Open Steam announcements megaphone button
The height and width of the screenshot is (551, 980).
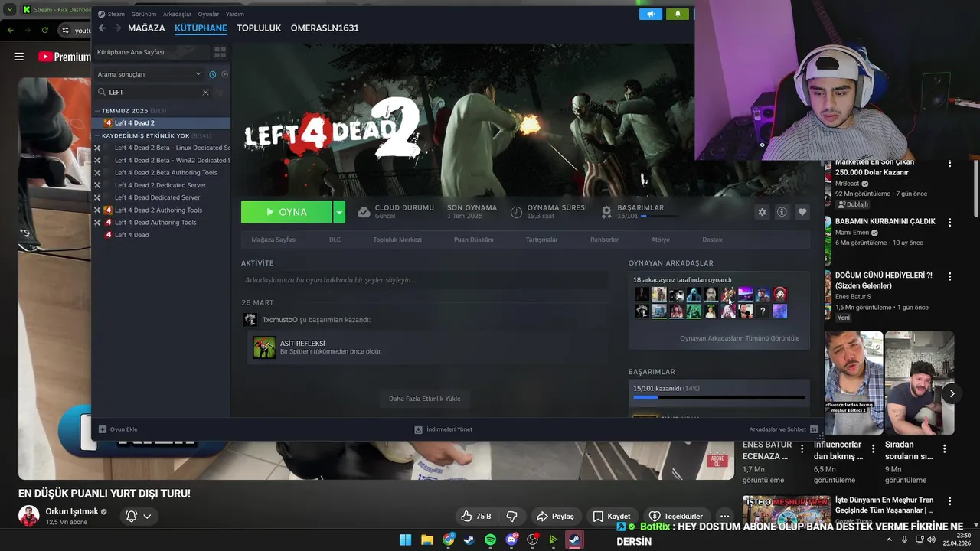(650, 14)
